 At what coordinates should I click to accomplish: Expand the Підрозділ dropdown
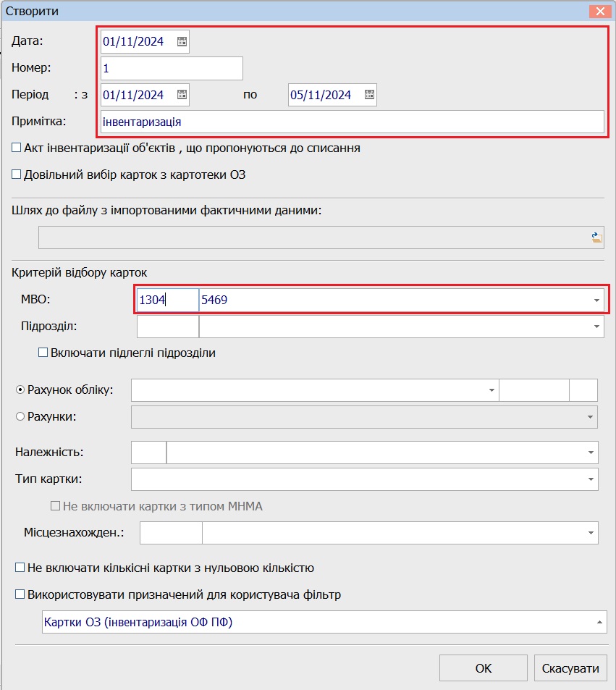(x=596, y=327)
